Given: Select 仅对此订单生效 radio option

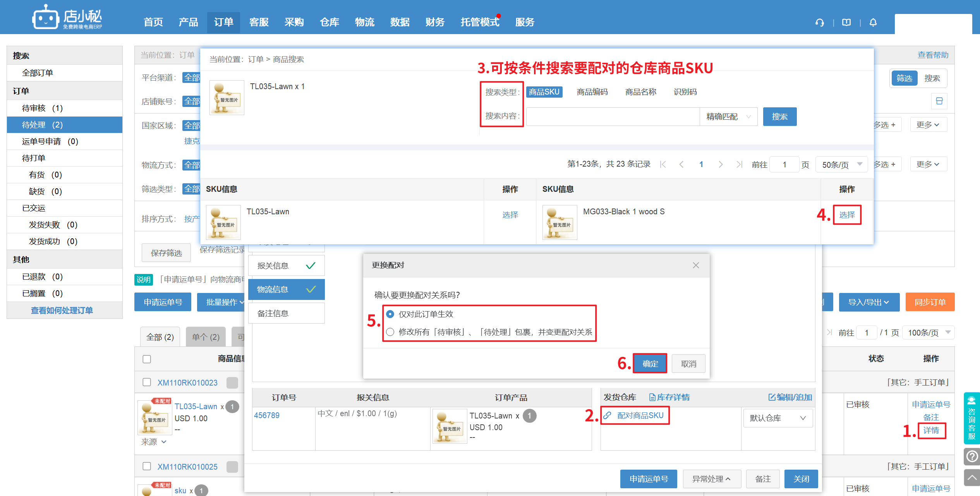Looking at the screenshot, I should point(390,314).
